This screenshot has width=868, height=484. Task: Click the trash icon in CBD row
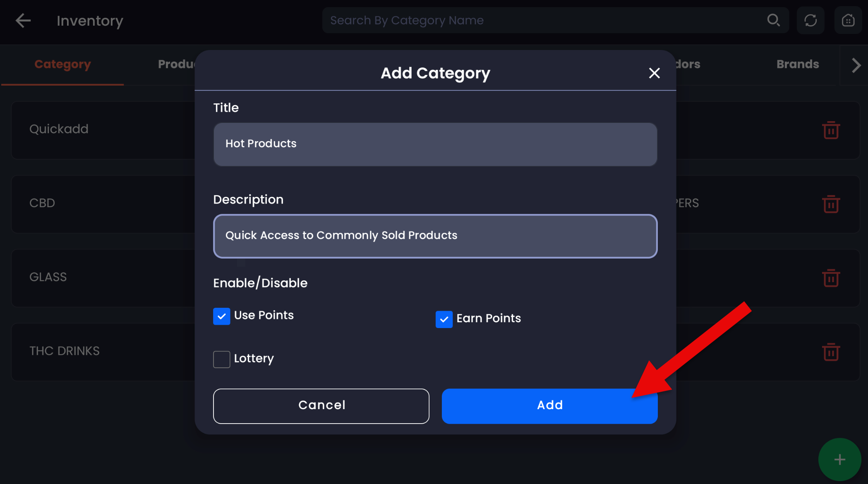(x=831, y=204)
